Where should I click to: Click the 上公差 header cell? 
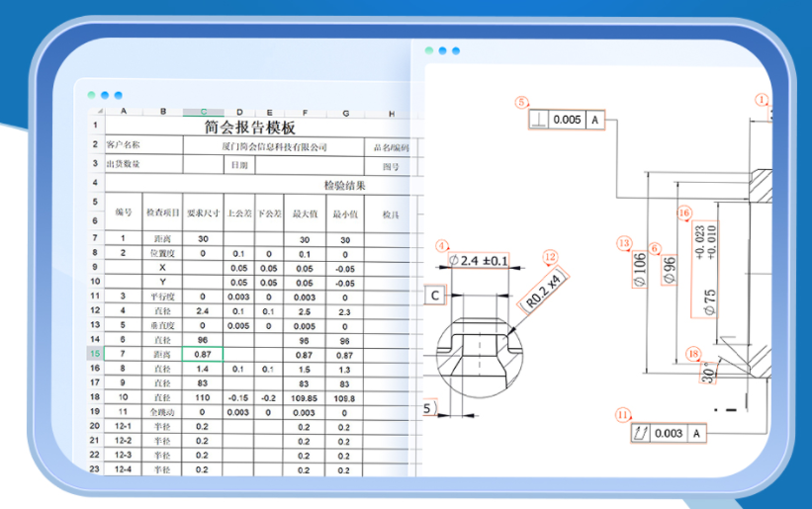click(238, 213)
